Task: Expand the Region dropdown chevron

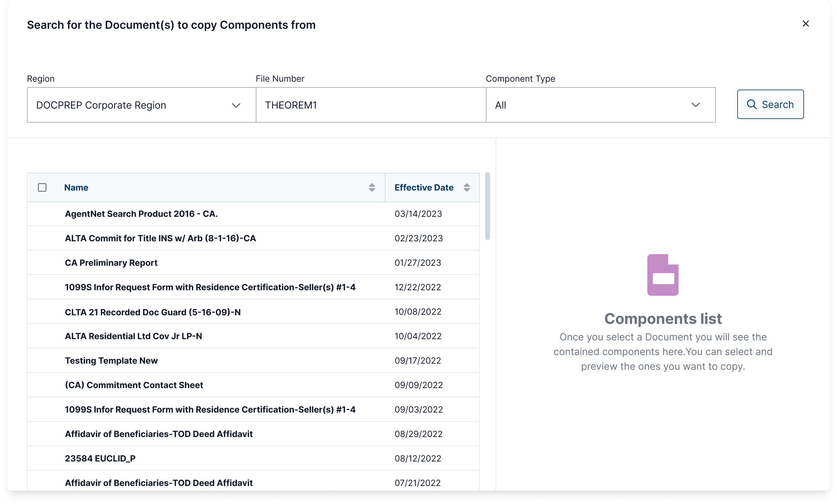Action: (x=236, y=105)
